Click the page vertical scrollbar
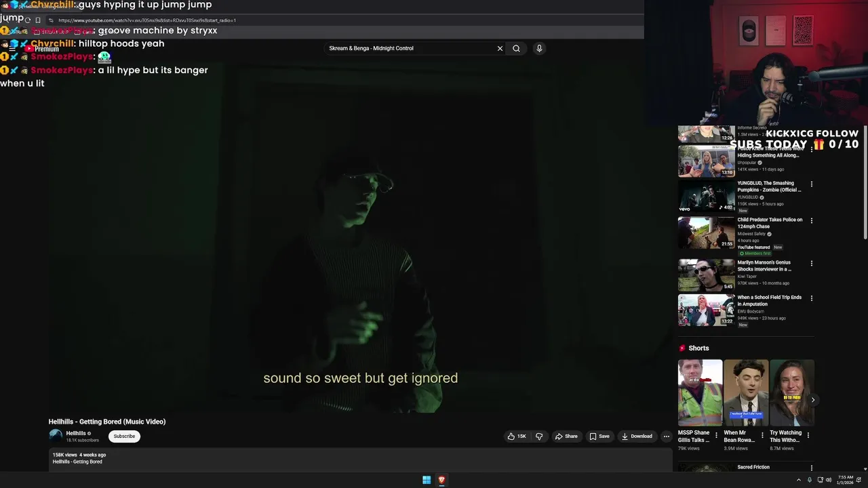Screen dimensions: 868x488 (x=865, y=183)
